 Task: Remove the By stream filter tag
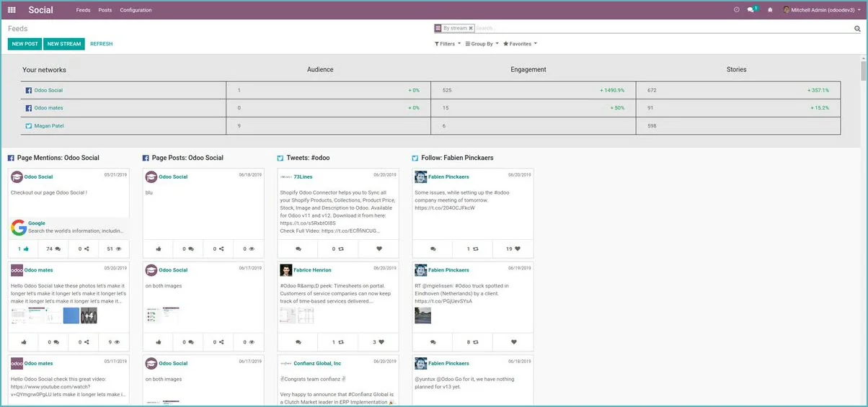point(471,28)
